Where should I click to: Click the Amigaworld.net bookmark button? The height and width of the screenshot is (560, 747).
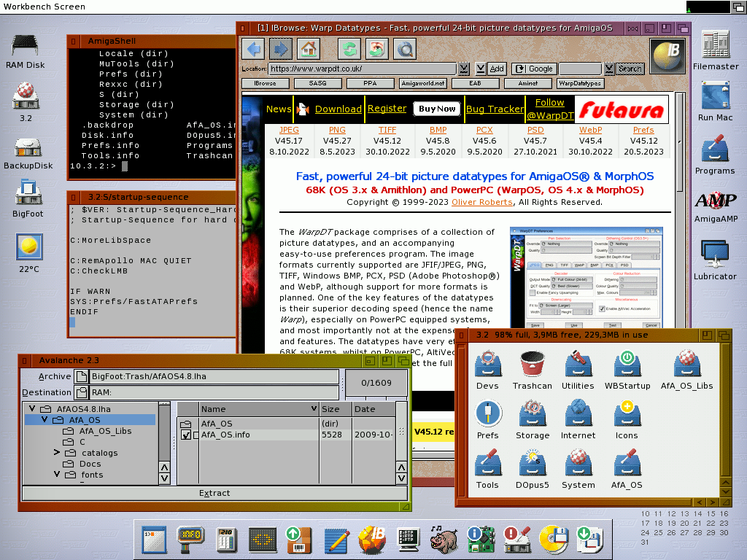click(422, 83)
